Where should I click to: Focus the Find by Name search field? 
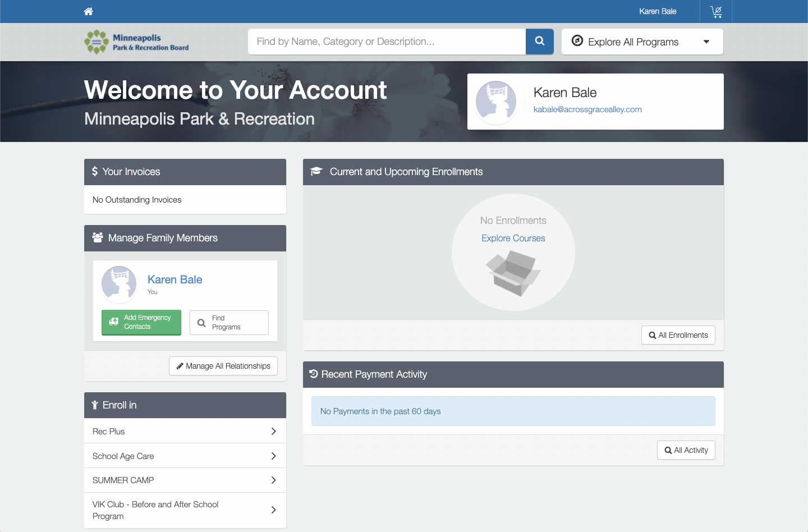pos(387,42)
